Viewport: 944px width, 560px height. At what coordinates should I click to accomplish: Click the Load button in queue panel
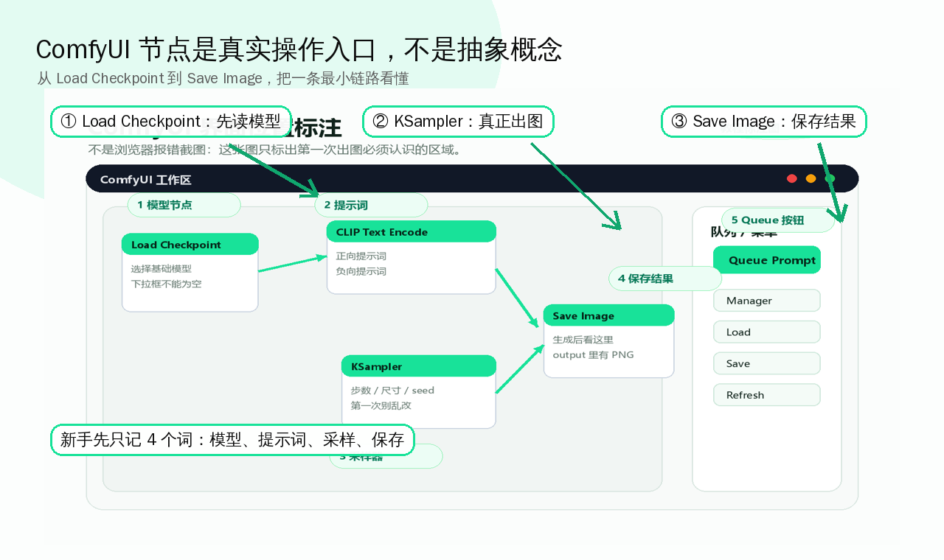pyautogui.click(x=767, y=332)
